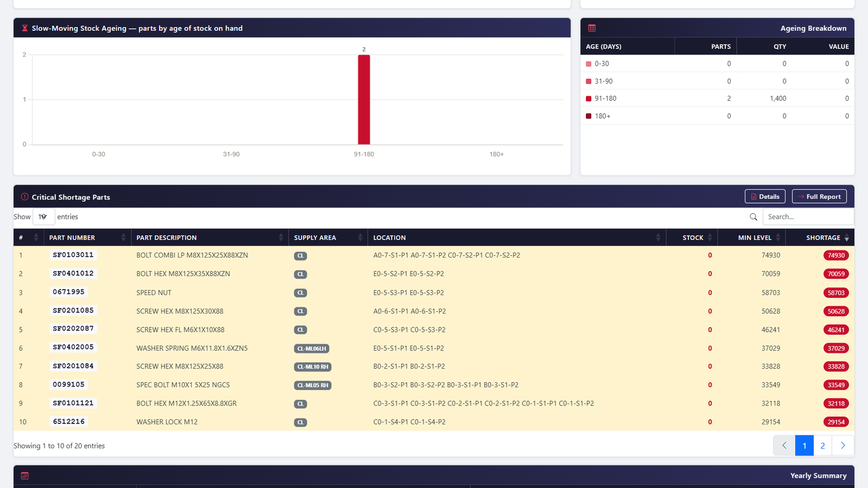Click the CL-ML06LH supply area badge
The image size is (868, 488).
click(x=311, y=349)
